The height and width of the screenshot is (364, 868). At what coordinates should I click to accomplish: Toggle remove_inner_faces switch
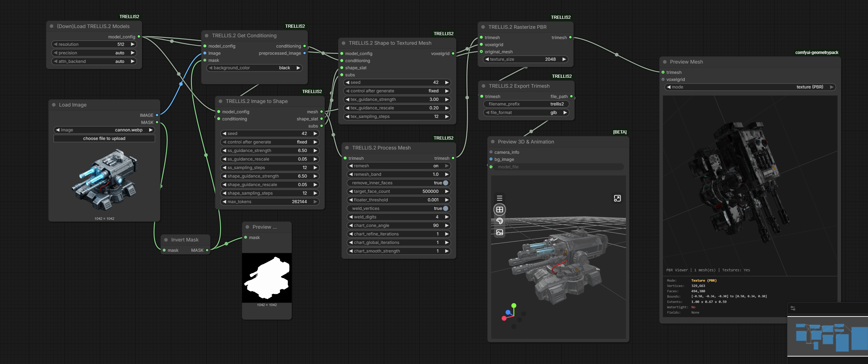click(x=446, y=183)
